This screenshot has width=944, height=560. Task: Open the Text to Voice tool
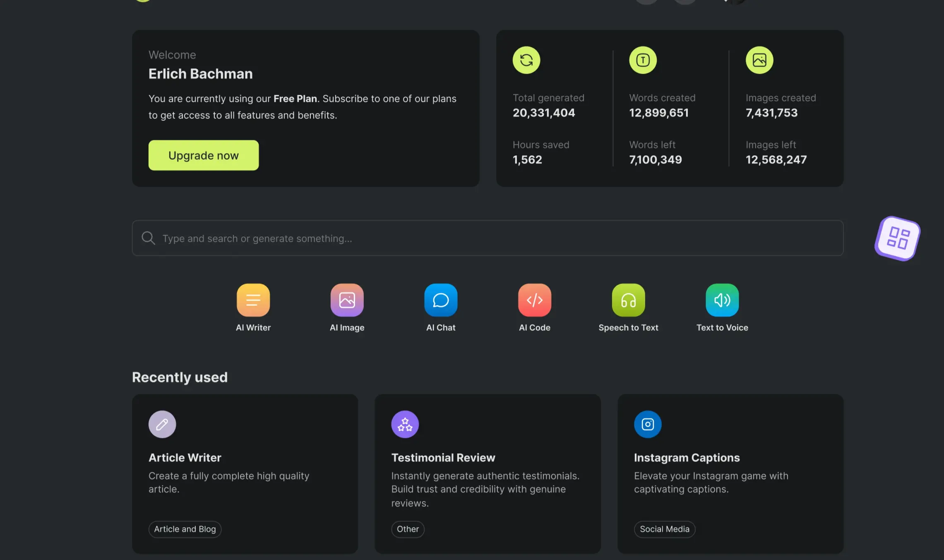coord(722,300)
